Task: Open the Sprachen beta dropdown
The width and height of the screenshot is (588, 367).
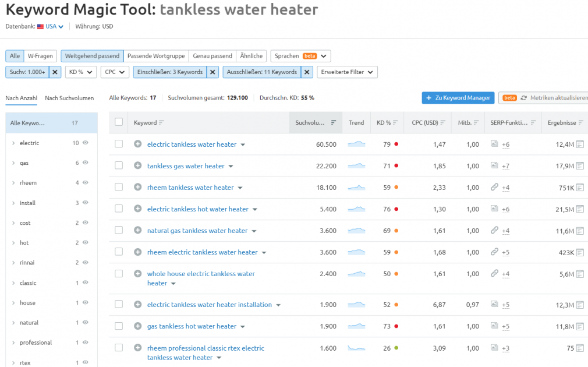Action: [x=300, y=56]
